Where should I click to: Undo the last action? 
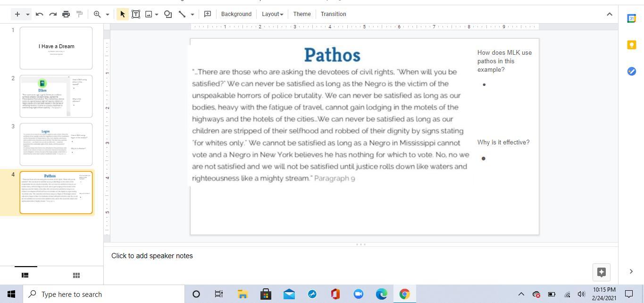pos(40,14)
